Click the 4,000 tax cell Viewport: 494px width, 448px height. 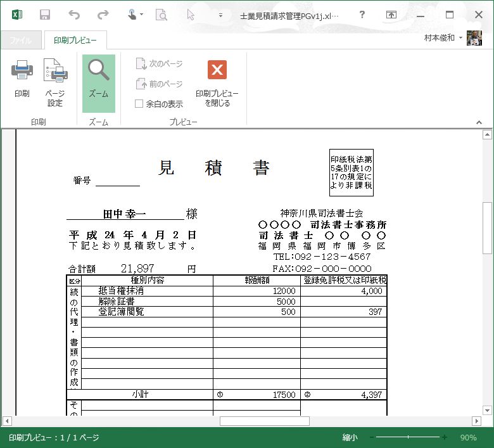click(x=344, y=291)
